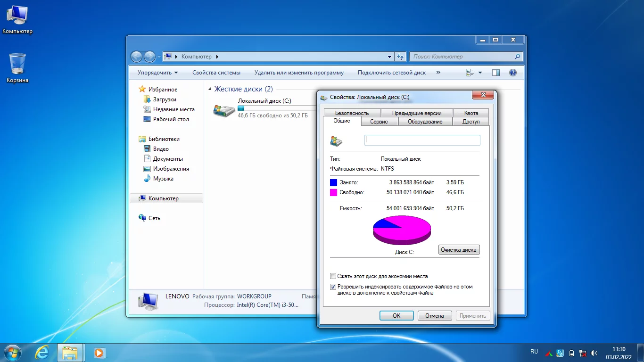Switch to the Сервис tab
Viewport: 644px width, 362px height.
379,122
